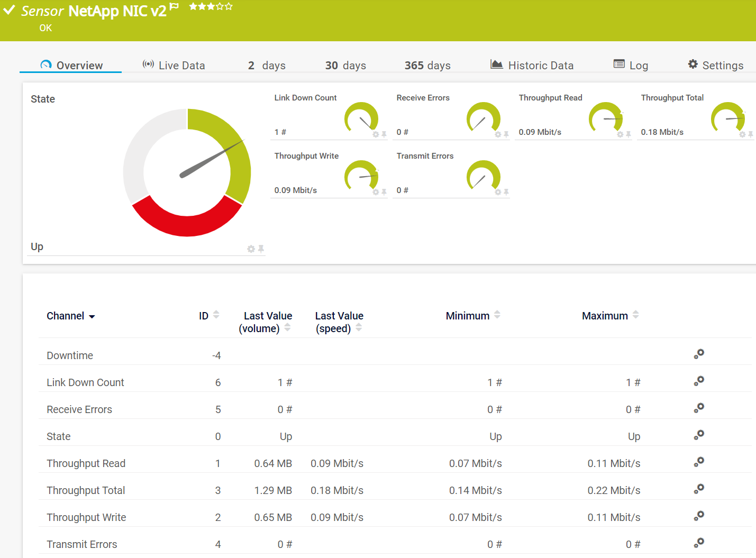Toggle the pin on the State gauge
This screenshot has height=558, width=756.
point(261,249)
